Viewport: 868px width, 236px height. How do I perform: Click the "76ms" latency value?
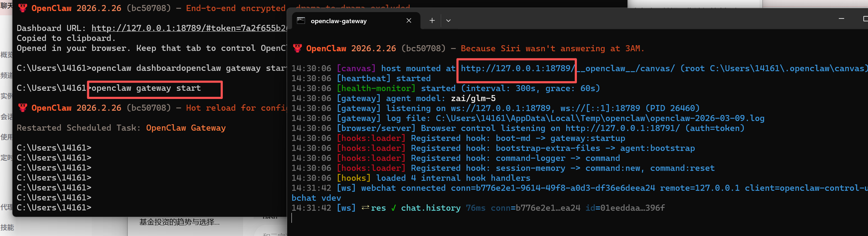475,208
